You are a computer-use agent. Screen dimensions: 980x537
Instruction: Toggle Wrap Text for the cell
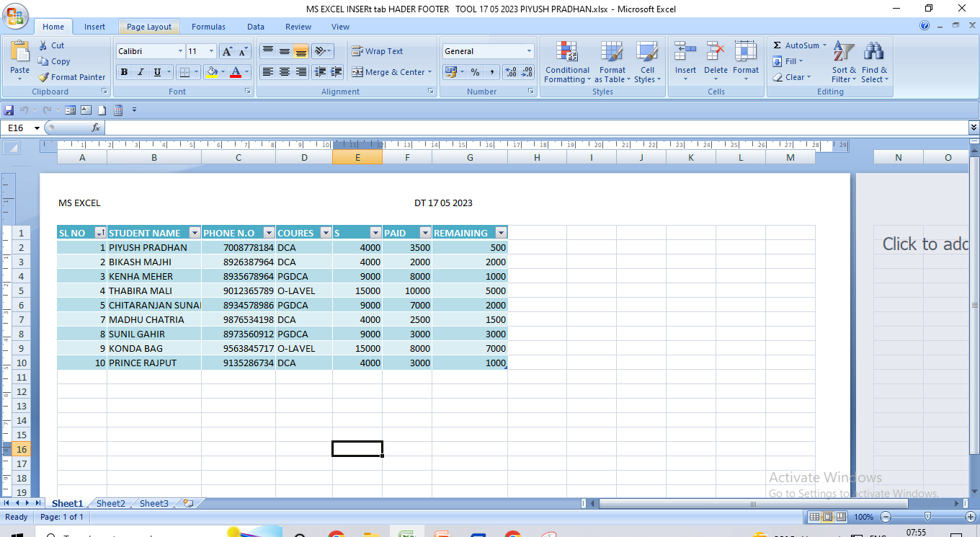click(x=377, y=51)
